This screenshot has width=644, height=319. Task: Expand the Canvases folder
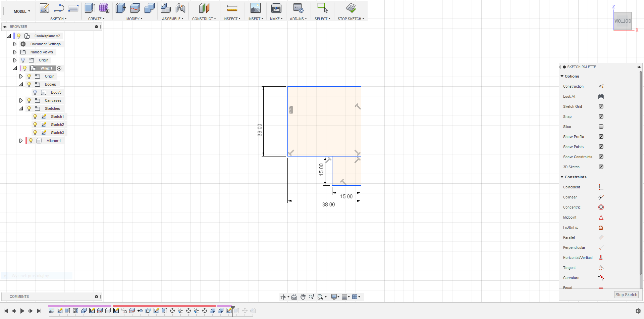pos(21,100)
